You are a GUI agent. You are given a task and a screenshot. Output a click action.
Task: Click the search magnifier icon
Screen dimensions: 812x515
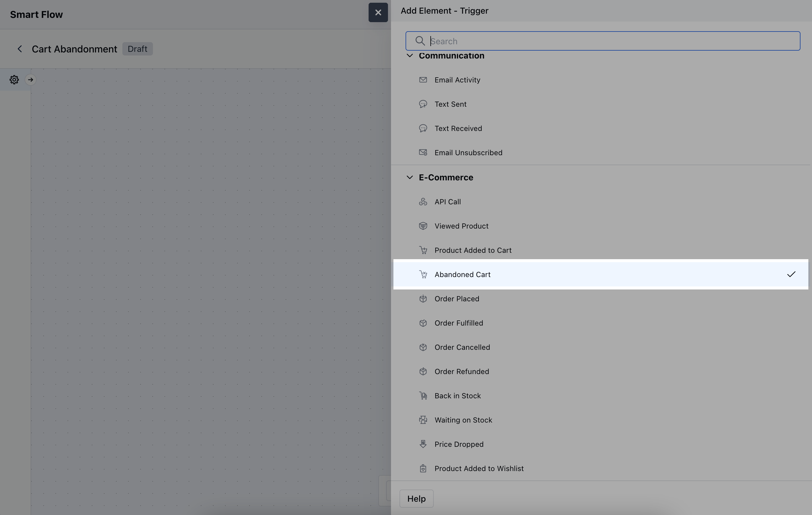(x=420, y=41)
